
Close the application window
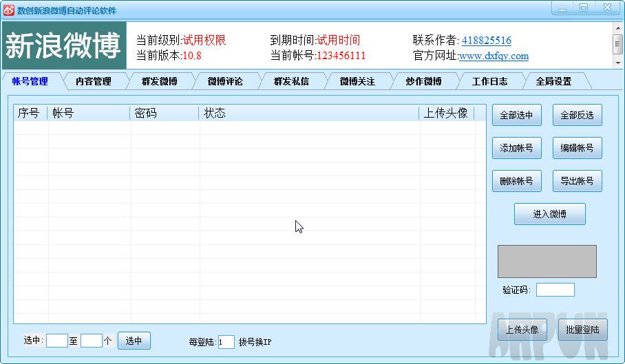click(x=608, y=8)
